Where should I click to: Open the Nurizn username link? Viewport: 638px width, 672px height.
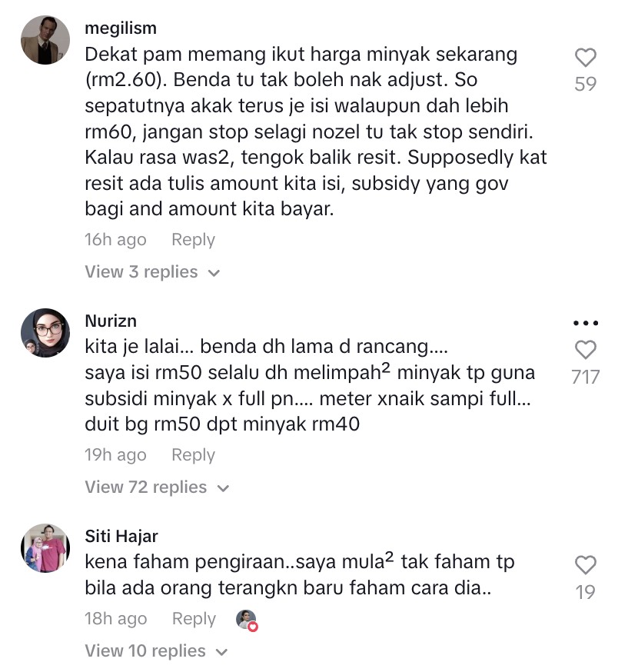tap(111, 321)
